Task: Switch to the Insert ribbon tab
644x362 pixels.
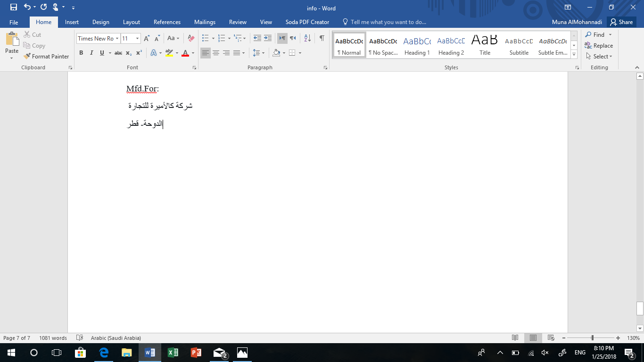Action: [x=72, y=22]
